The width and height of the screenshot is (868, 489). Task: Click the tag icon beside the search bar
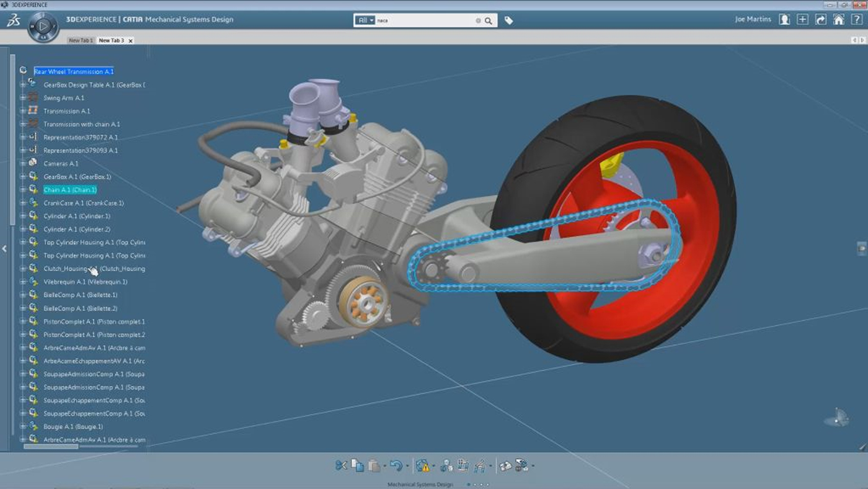[508, 20]
